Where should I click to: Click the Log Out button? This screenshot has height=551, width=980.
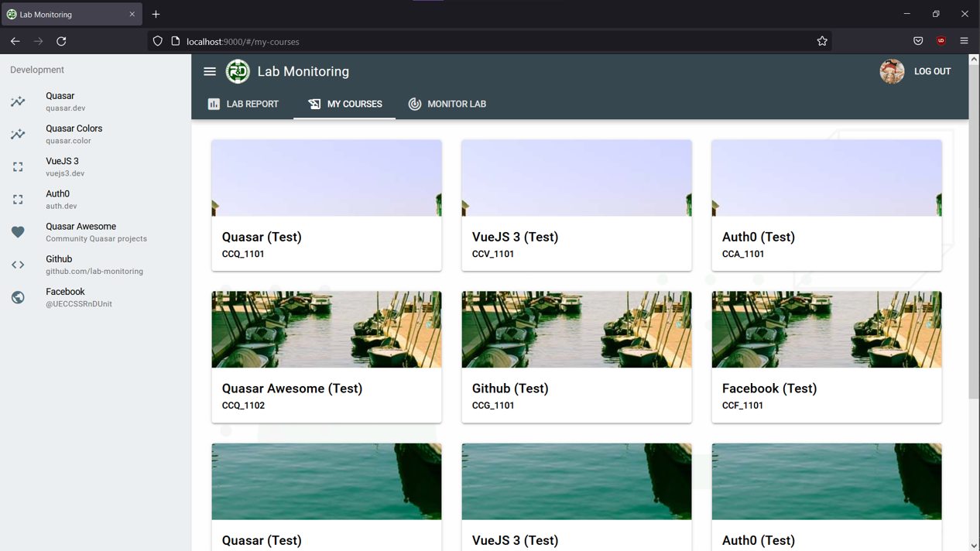point(932,71)
